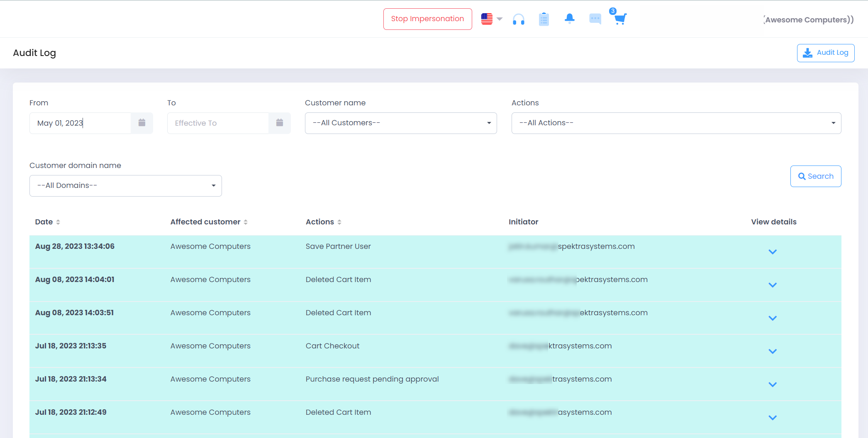The image size is (868, 438).
Task: Open the notifications bell
Action: pos(570,19)
